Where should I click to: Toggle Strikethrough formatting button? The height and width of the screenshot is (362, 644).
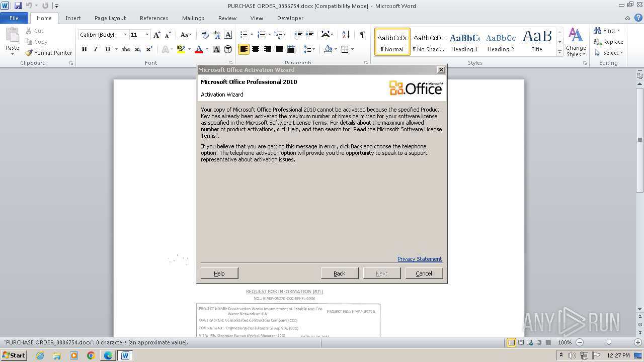pos(126,49)
